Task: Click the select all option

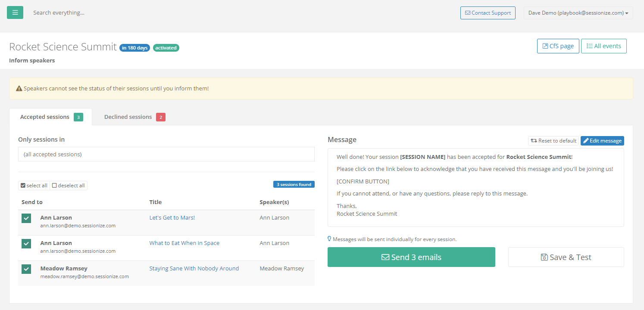Action: point(34,186)
